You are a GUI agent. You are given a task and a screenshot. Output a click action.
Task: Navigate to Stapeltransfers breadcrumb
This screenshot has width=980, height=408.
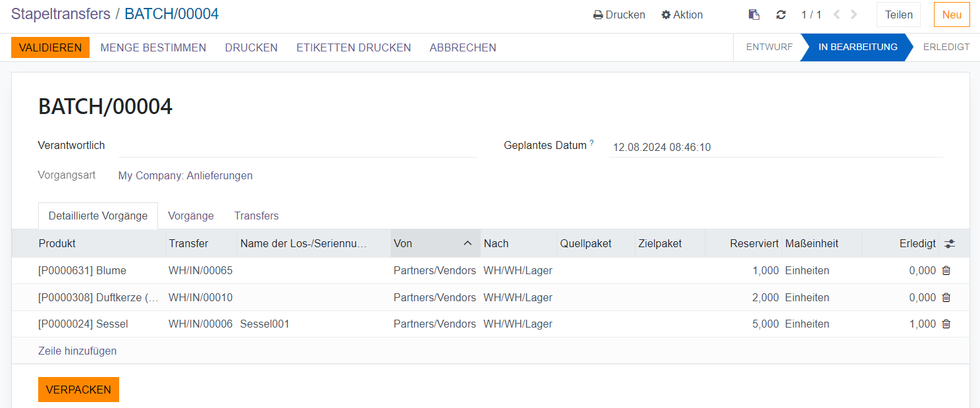[x=61, y=14]
